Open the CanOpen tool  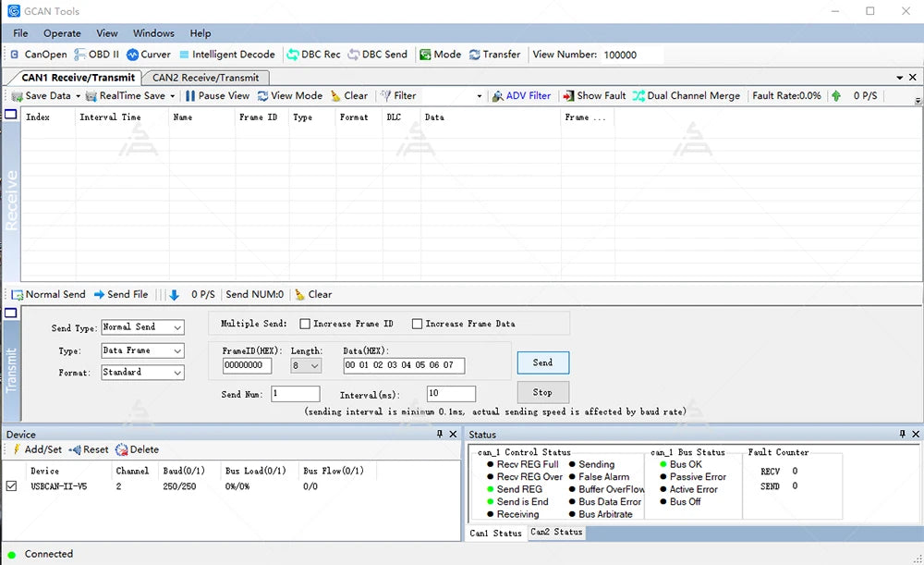point(39,55)
